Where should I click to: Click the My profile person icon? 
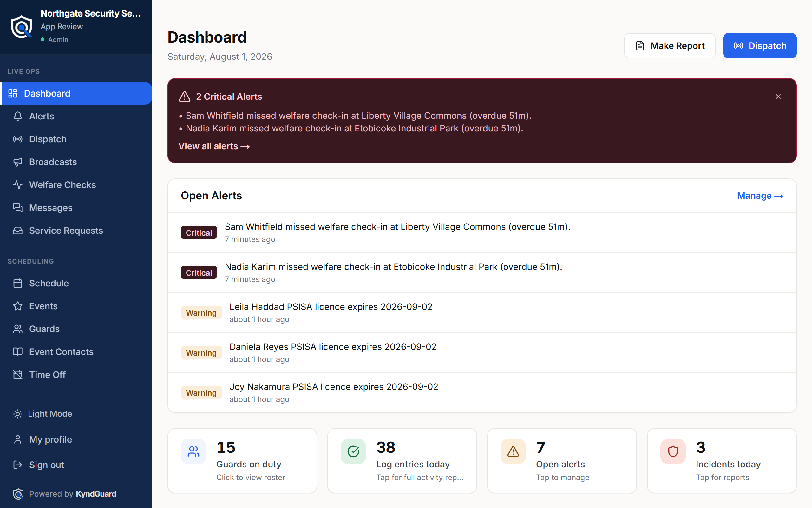pyautogui.click(x=18, y=439)
